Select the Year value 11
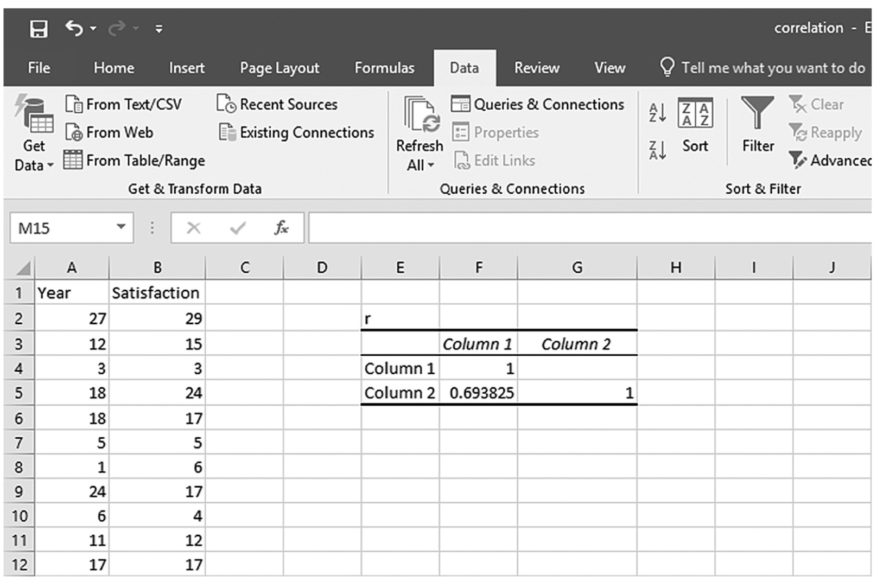The width and height of the screenshot is (877, 588). point(72,540)
